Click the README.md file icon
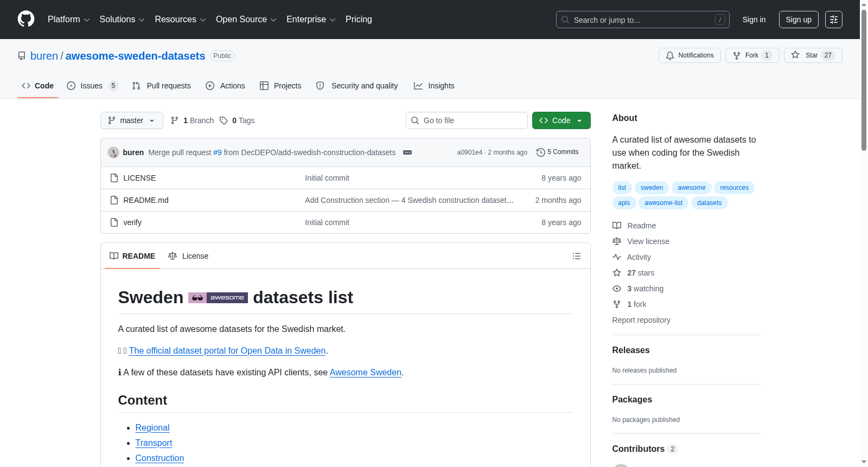This screenshot has height=467, width=868. 114,200
